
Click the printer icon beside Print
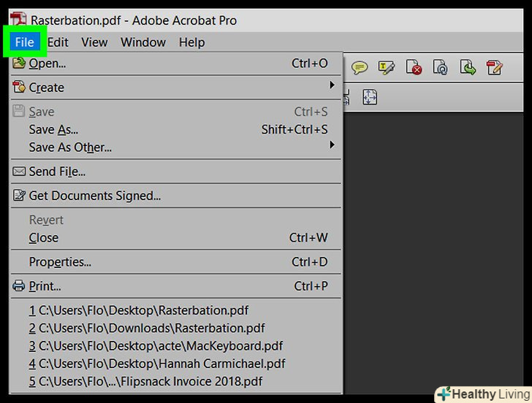click(19, 285)
